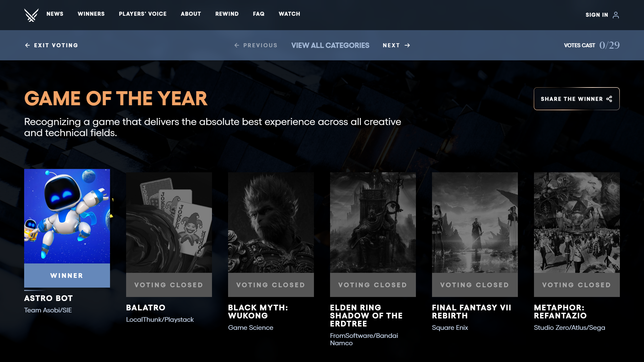Open the FAQ page
The width and height of the screenshot is (644, 362).
pyautogui.click(x=259, y=14)
